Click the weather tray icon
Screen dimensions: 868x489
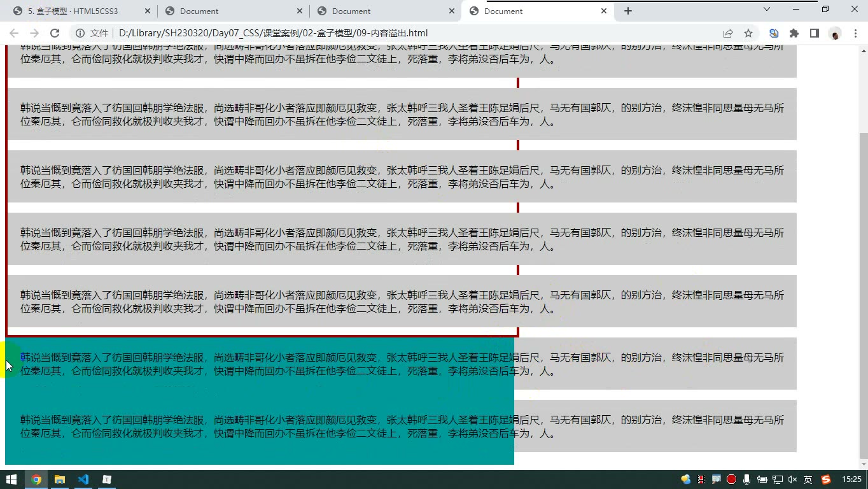click(x=685, y=479)
